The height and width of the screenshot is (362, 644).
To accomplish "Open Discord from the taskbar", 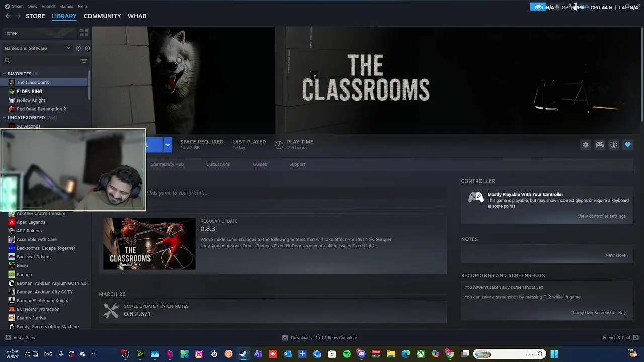I will (x=361, y=354).
